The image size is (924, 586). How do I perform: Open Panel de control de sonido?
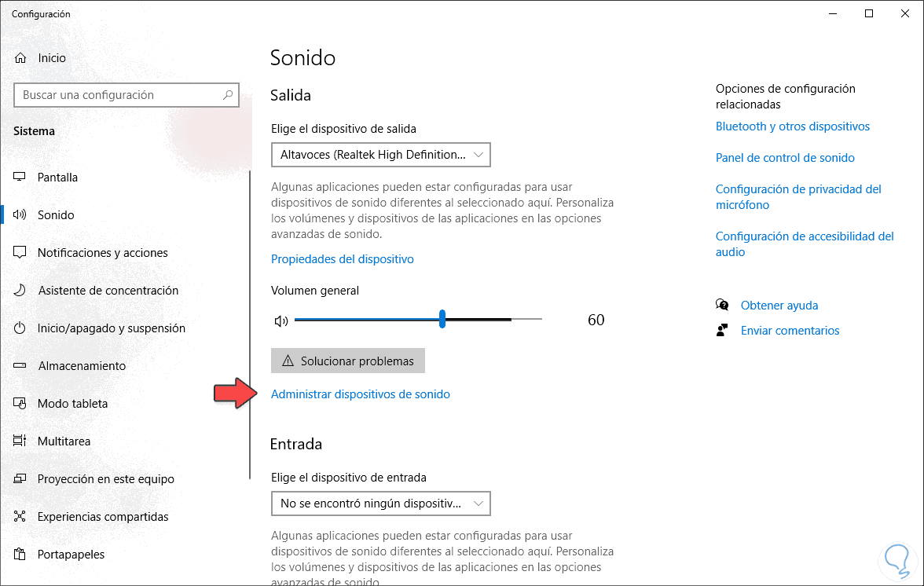coord(784,158)
